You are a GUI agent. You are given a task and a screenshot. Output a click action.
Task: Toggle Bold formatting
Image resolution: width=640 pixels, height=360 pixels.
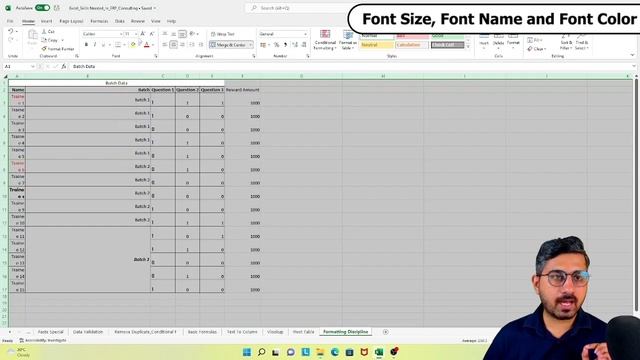(86, 44)
